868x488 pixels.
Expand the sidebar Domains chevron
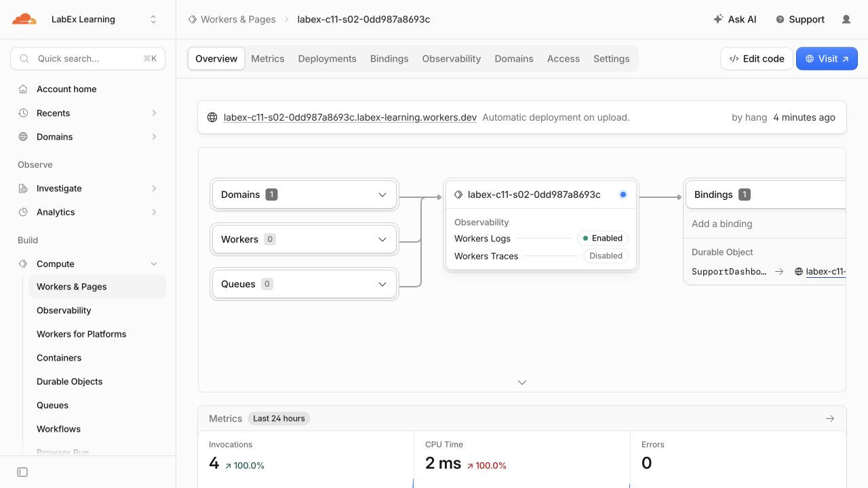click(x=154, y=136)
